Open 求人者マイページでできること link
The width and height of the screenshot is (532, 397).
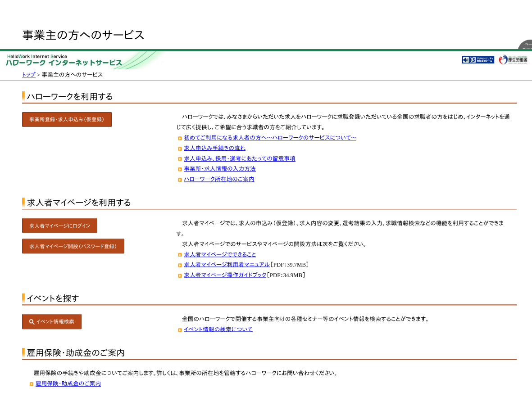click(220, 254)
